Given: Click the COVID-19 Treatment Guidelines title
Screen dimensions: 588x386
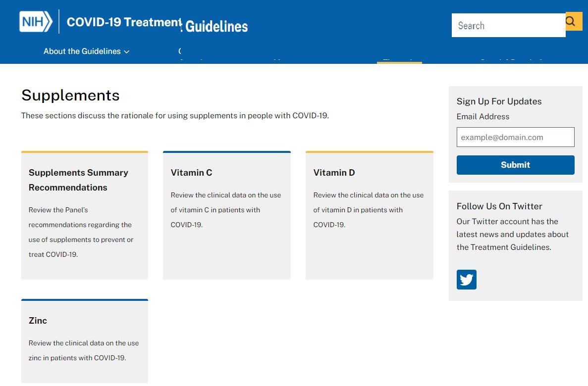Looking at the screenshot, I should point(157,23).
